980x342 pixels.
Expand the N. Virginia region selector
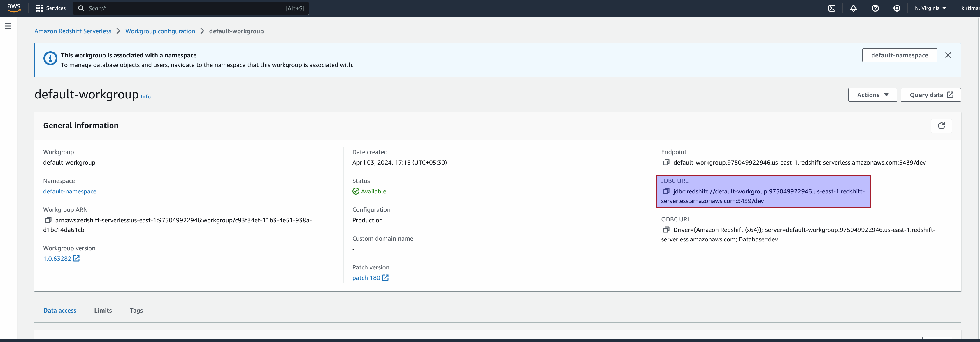tap(930, 8)
